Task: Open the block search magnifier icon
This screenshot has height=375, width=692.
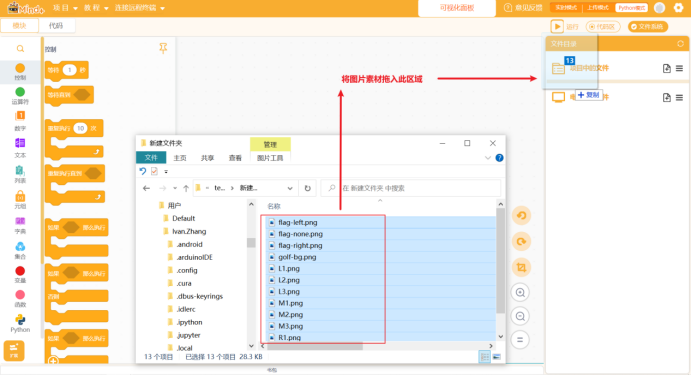Action: (x=20, y=49)
